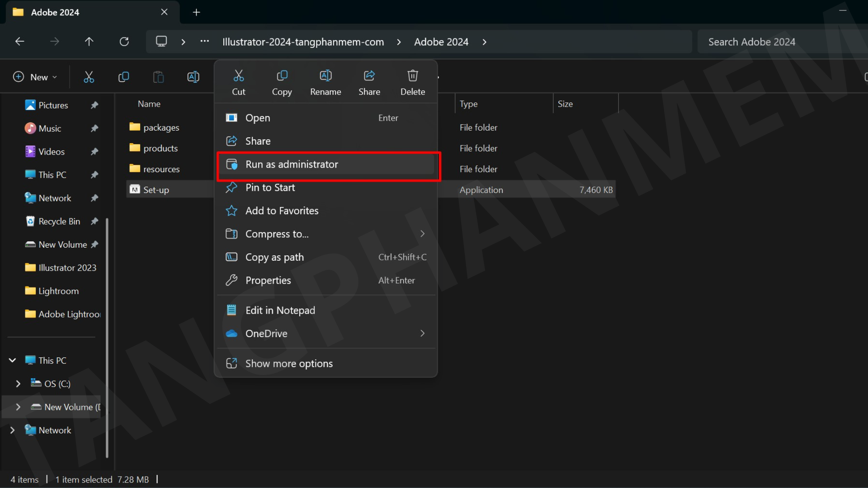The height and width of the screenshot is (488, 868).
Task: Open pinned New Volume shortcut
Action: point(62,244)
